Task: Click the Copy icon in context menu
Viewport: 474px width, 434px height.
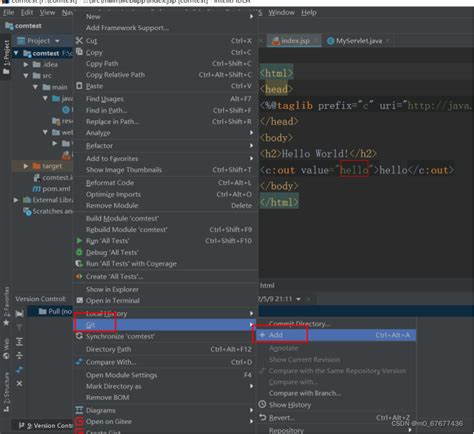Action: point(79,52)
